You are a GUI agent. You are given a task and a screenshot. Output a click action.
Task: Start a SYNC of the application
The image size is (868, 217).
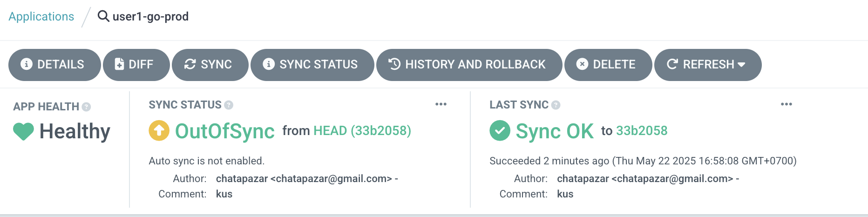point(210,64)
